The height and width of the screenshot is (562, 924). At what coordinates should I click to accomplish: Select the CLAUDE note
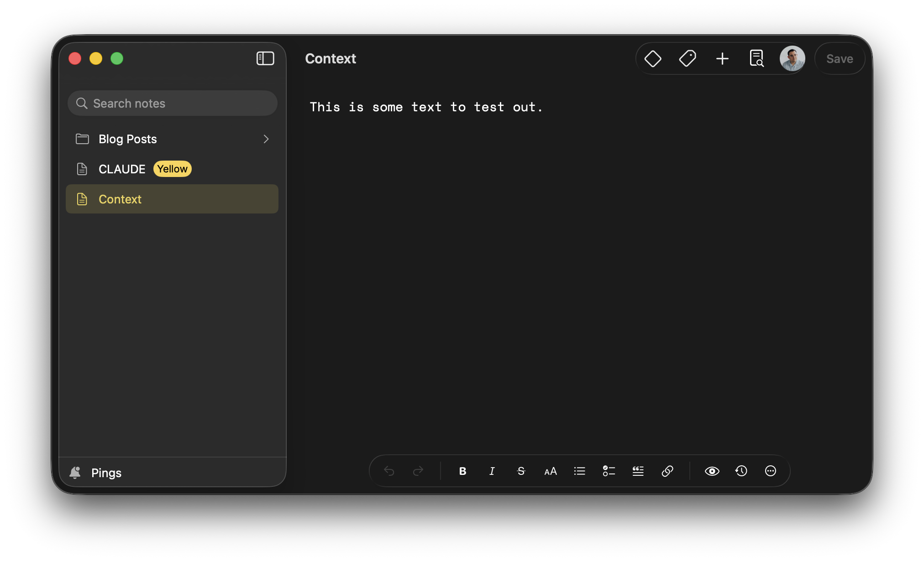[x=173, y=169]
